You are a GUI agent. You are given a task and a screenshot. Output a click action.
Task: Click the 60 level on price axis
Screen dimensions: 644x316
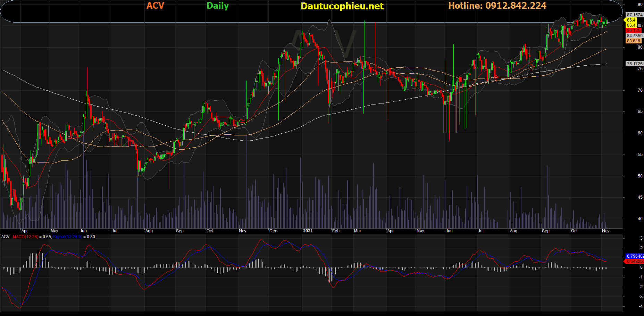(x=640, y=133)
